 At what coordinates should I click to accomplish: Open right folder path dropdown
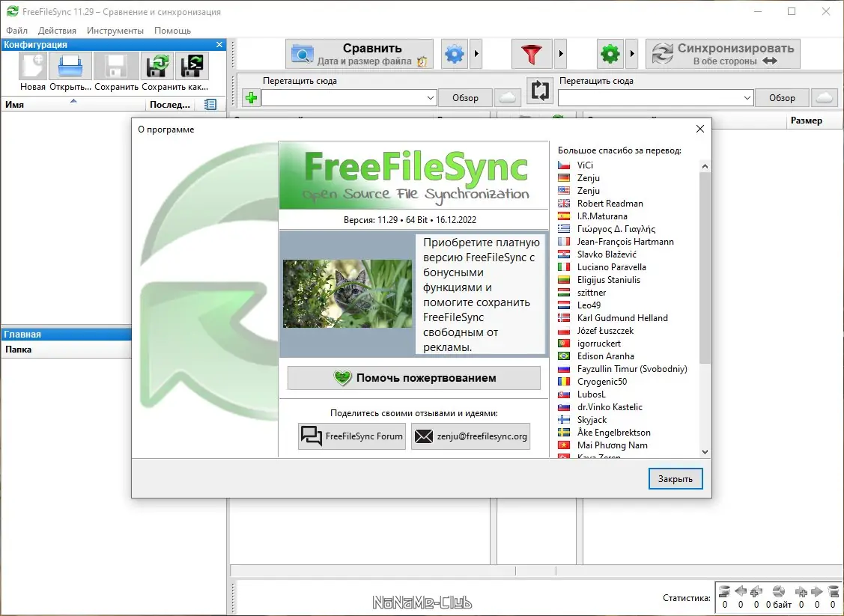[x=747, y=98]
